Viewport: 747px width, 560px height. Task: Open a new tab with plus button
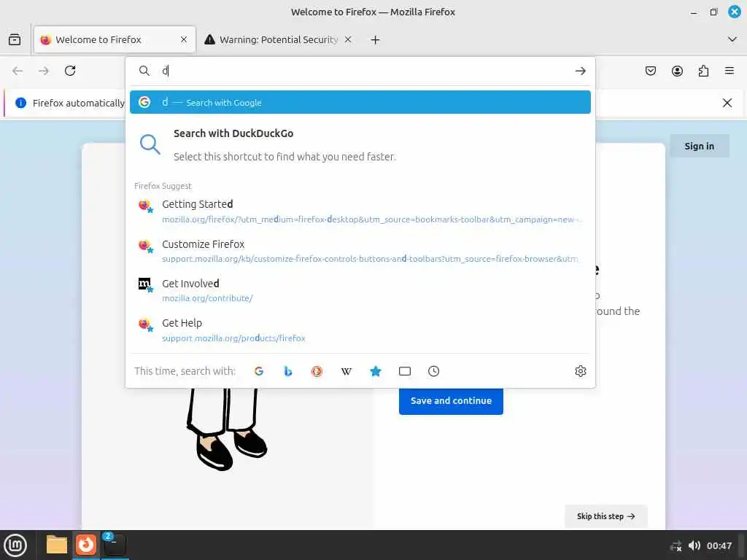(376, 40)
